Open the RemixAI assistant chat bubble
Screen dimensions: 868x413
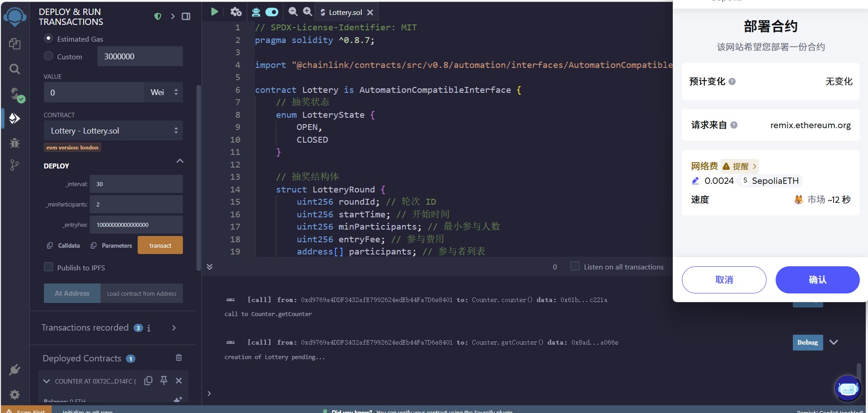point(848,388)
